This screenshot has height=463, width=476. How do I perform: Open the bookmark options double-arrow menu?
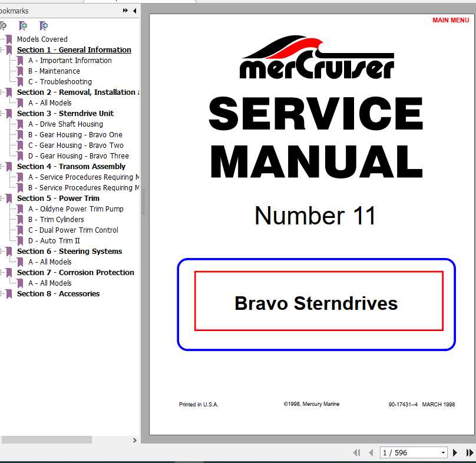124,10
